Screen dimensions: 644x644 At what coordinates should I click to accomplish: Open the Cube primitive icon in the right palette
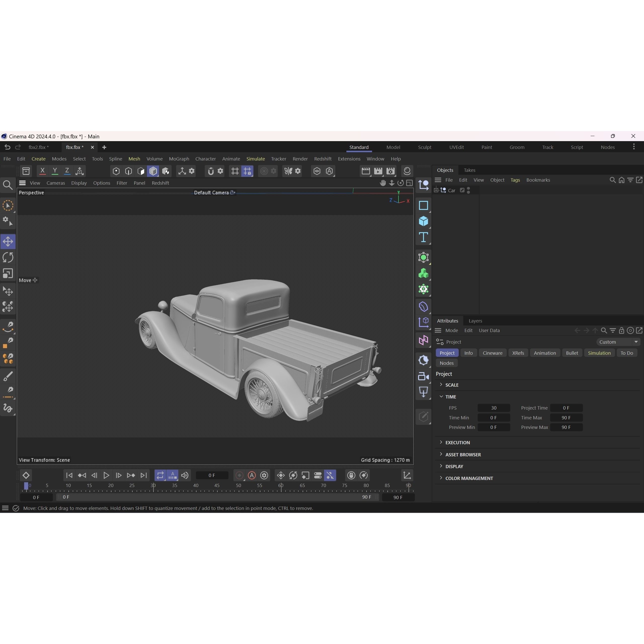click(423, 221)
